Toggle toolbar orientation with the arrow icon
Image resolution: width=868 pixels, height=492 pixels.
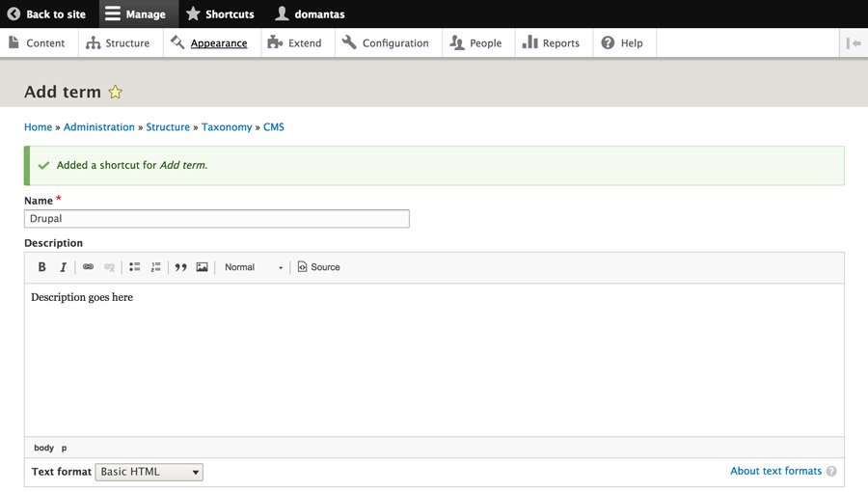[854, 43]
